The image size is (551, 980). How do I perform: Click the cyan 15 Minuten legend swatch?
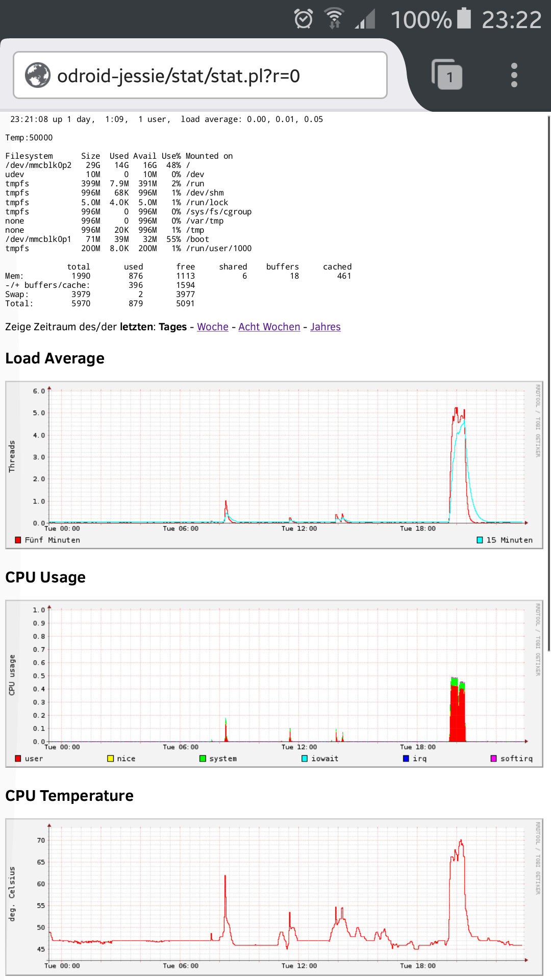[480, 540]
